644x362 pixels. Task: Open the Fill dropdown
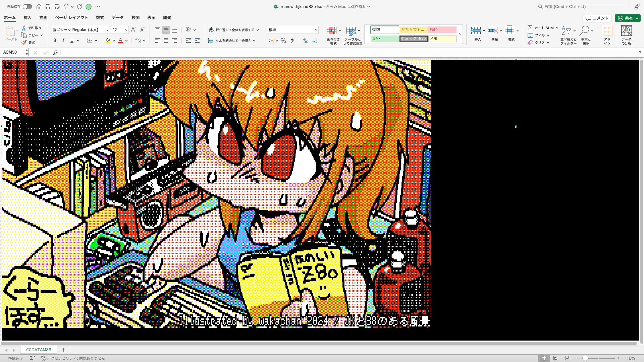538,35
